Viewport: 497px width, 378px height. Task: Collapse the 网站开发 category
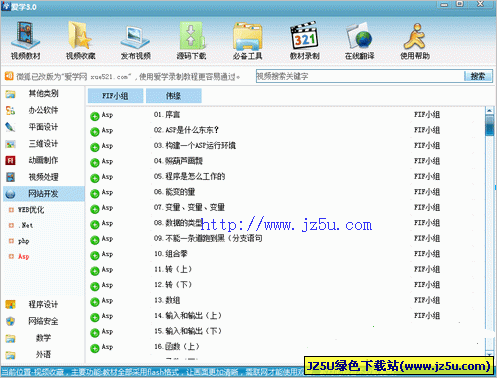43,194
